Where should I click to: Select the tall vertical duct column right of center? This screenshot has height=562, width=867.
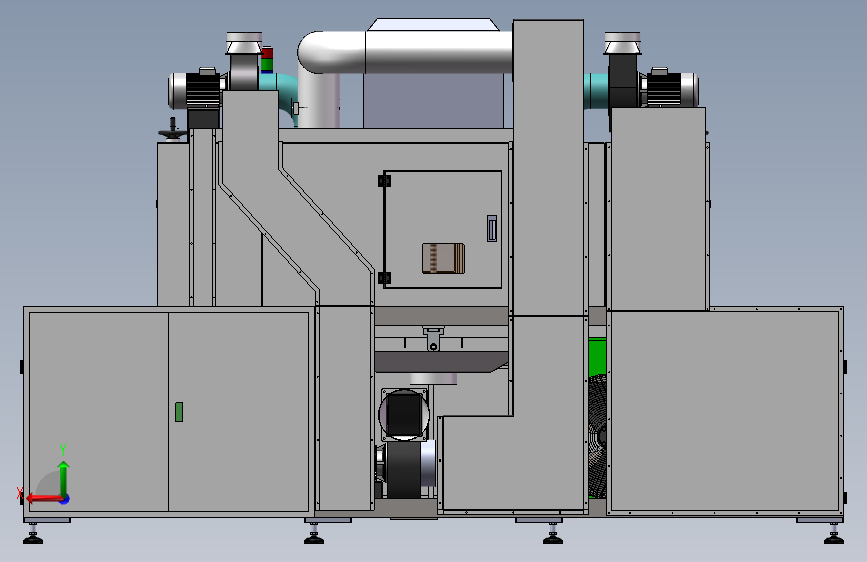pyautogui.click(x=548, y=168)
